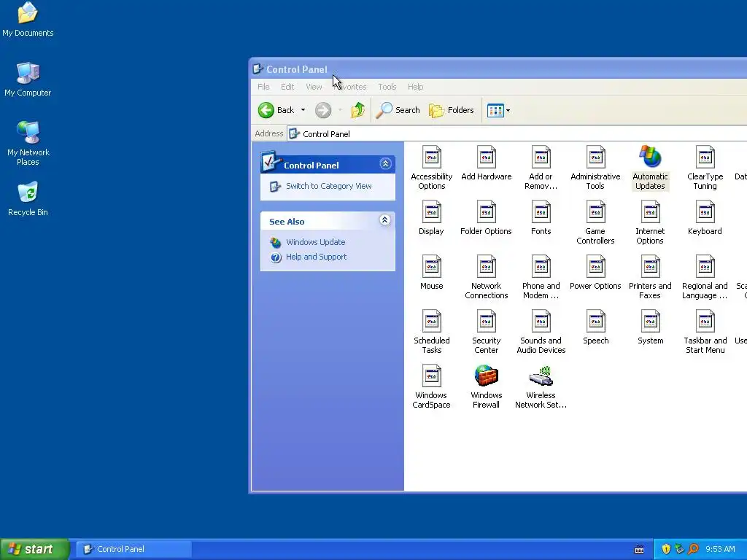This screenshot has height=560, width=747.
Task: Open Help and Support link
Action: click(317, 257)
